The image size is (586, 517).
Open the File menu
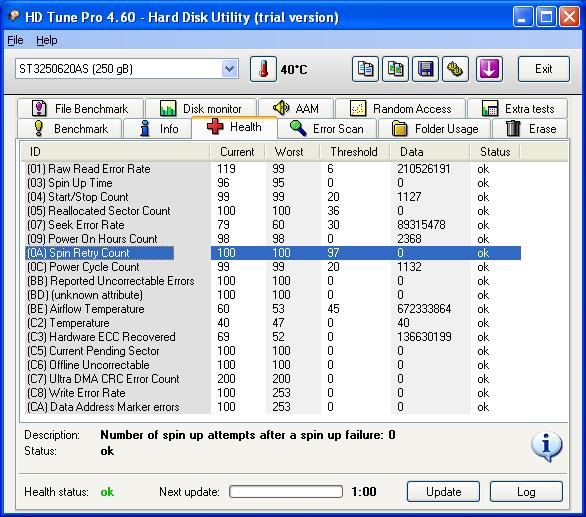(15, 40)
